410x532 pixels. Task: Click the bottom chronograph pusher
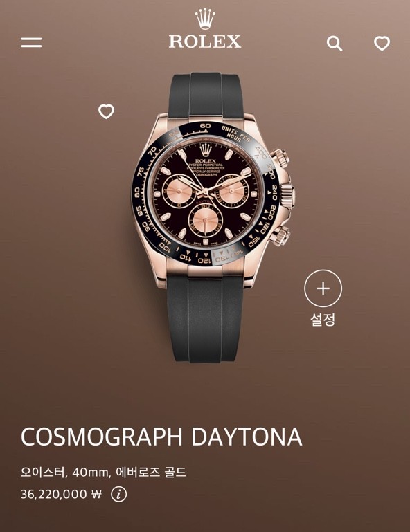click(280, 235)
